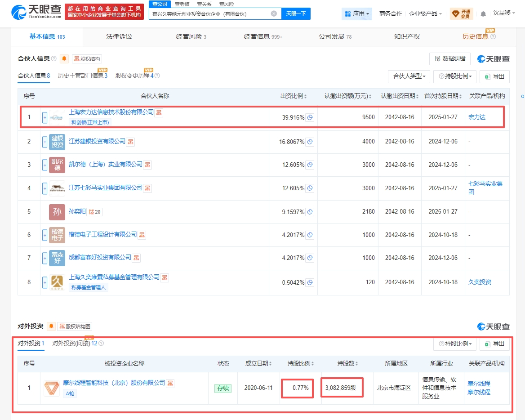Screen dimensions: 525x420
Task: Open equity structure icon for 江苏七彩马实业集团
Action: (x=147, y=188)
